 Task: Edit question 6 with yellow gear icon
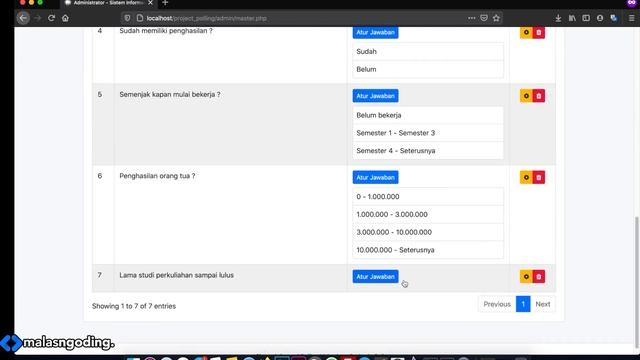click(x=526, y=178)
